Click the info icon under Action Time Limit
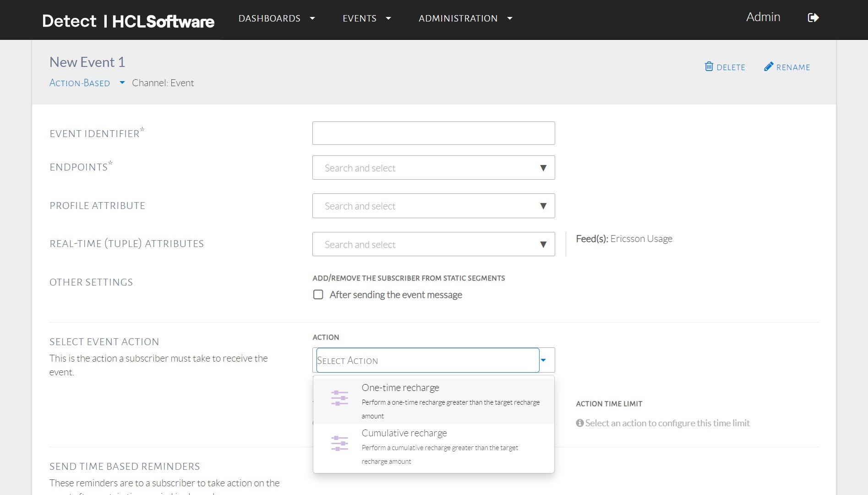The width and height of the screenshot is (868, 495). (580, 423)
